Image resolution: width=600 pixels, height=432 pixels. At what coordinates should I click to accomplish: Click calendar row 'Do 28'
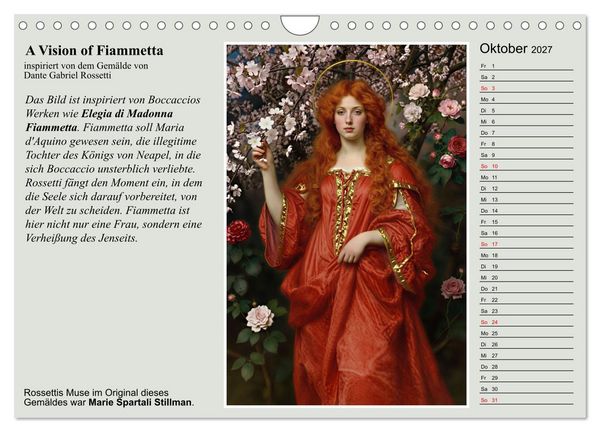point(527,366)
